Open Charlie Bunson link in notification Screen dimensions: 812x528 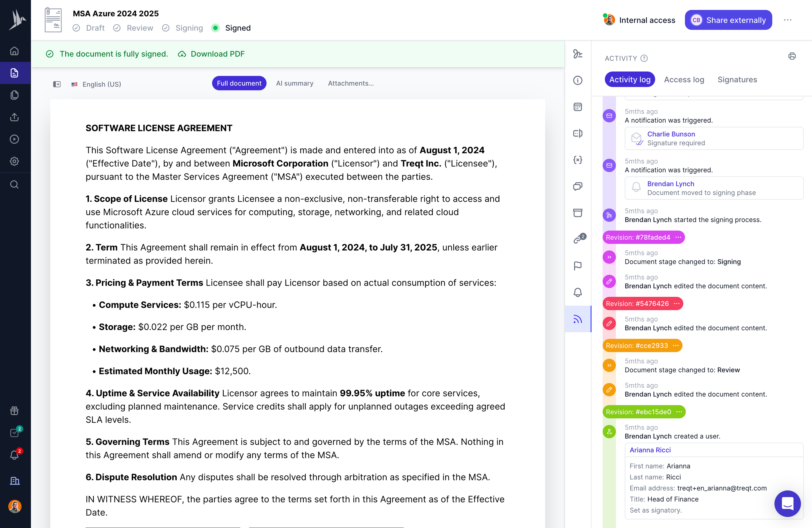click(x=671, y=134)
